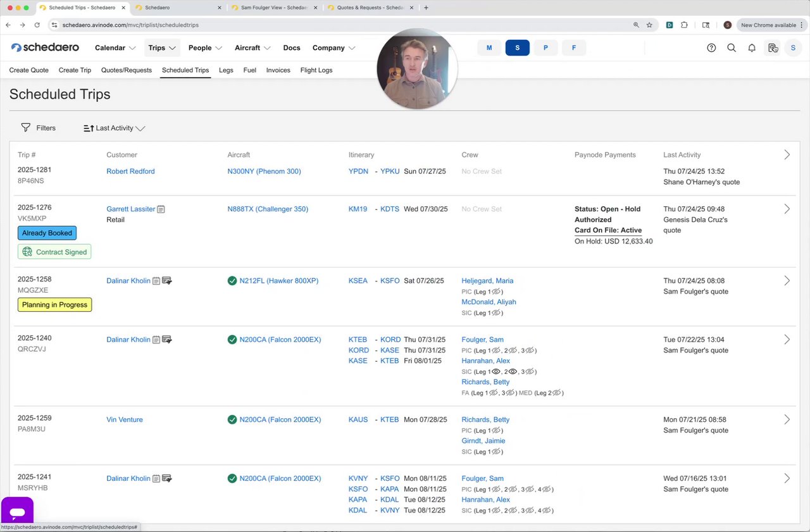
Task: Toggle the eye icon for McDonald, Aliyah SIC Leg 1
Action: tap(497, 313)
